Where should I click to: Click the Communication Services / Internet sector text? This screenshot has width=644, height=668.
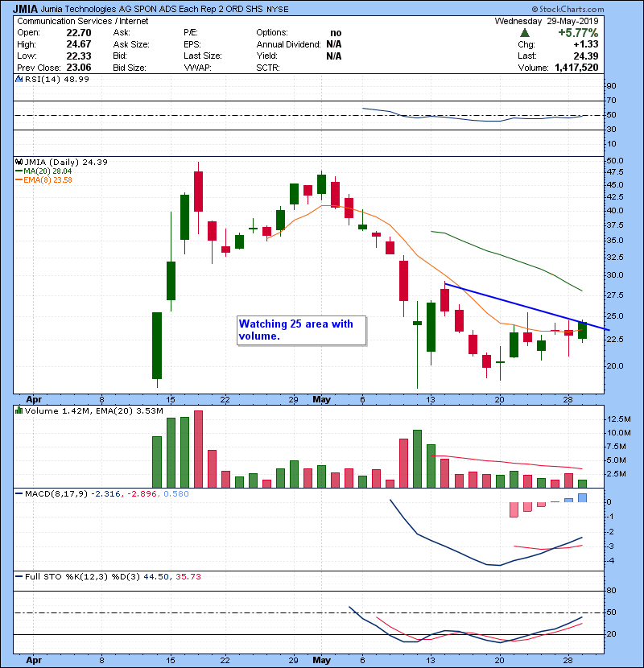(83, 21)
